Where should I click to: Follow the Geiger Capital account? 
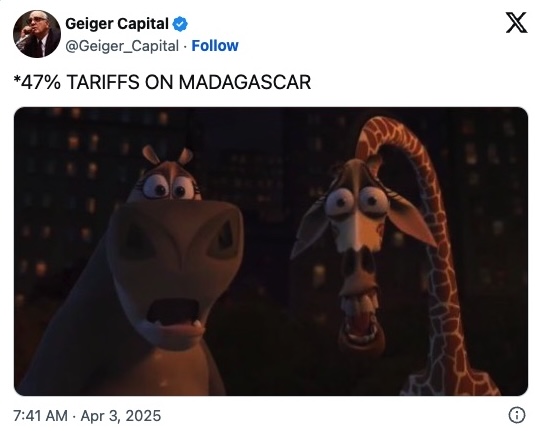(215, 45)
